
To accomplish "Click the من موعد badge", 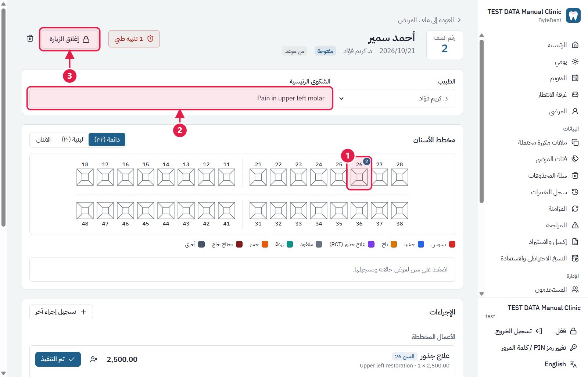I will [295, 51].
